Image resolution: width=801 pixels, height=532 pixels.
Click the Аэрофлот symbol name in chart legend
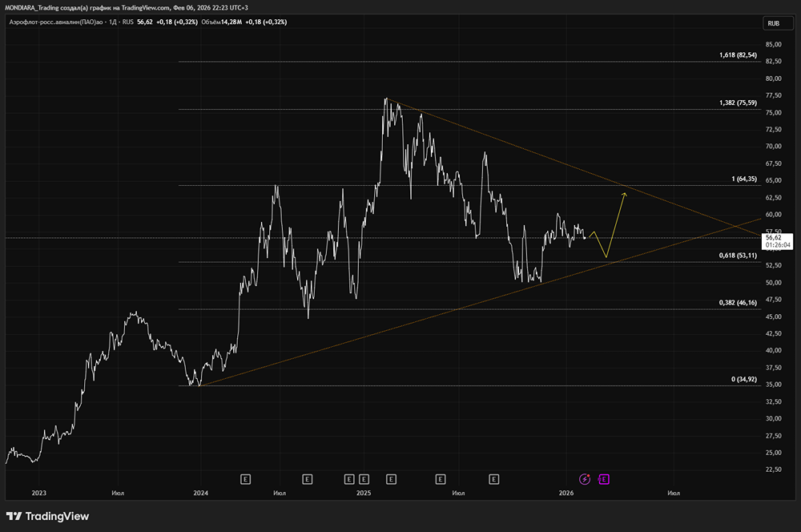56,22
